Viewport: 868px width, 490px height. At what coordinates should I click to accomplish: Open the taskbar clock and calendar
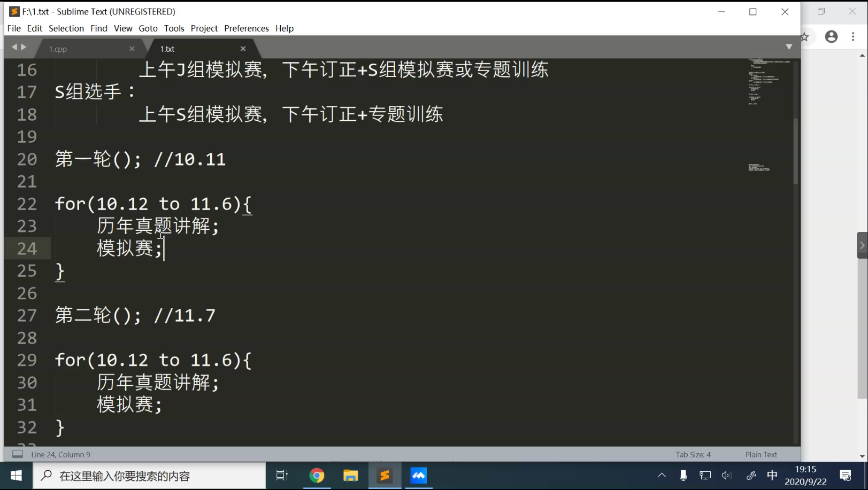[805, 476]
